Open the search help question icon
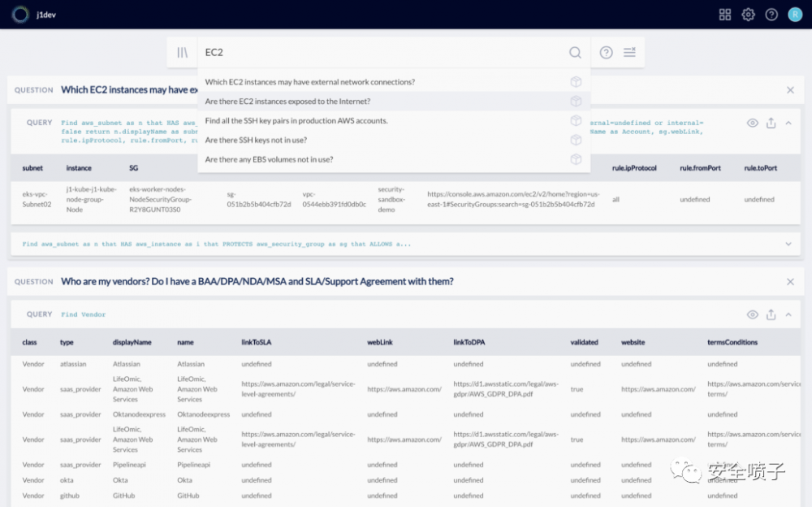The image size is (812, 507). [606, 52]
